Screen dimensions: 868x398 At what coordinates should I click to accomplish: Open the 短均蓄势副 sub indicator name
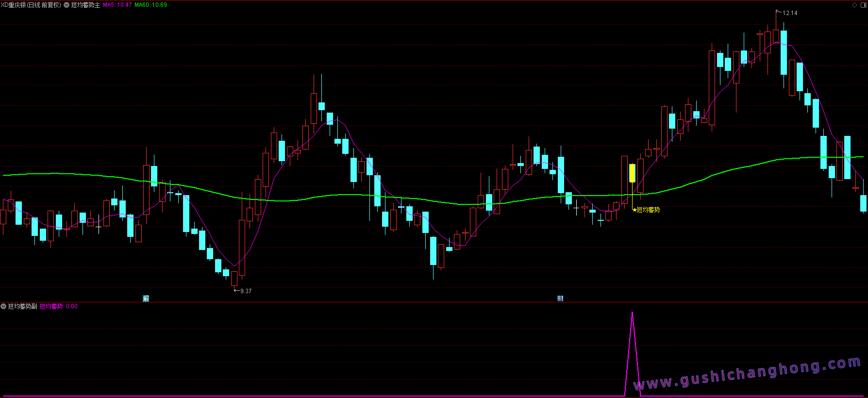click(22, 306)
